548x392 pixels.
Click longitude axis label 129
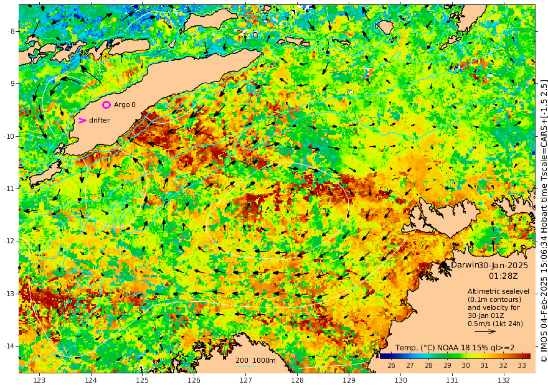pyautogui.click(x=349, y=380)
